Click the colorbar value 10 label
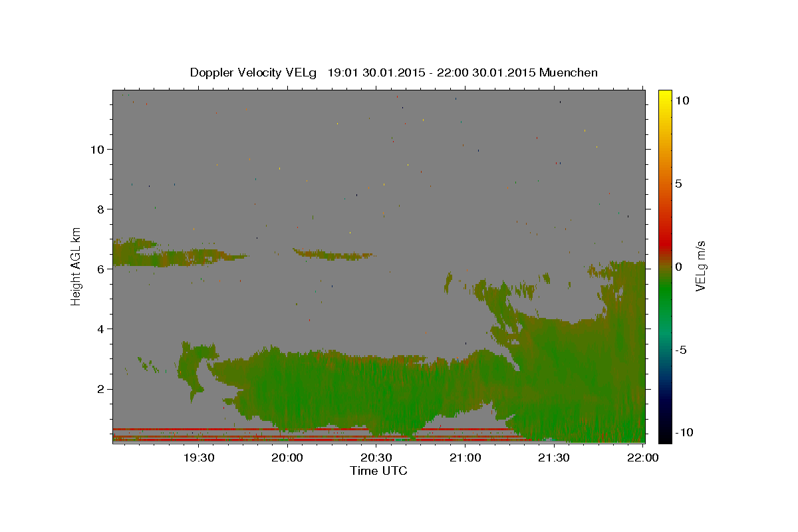798x532 pixels. coord(682,100)
